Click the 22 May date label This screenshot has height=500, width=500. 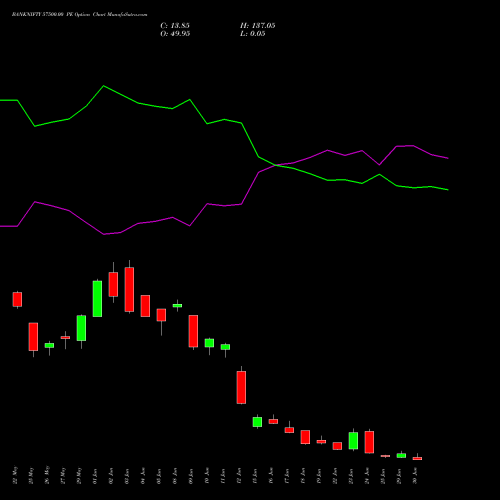[16, 475]
